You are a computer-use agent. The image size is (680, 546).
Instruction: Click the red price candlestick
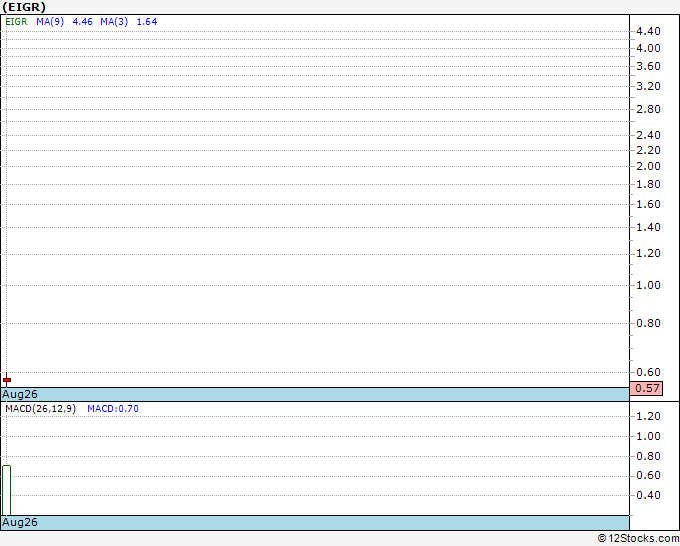pos(7,379)
